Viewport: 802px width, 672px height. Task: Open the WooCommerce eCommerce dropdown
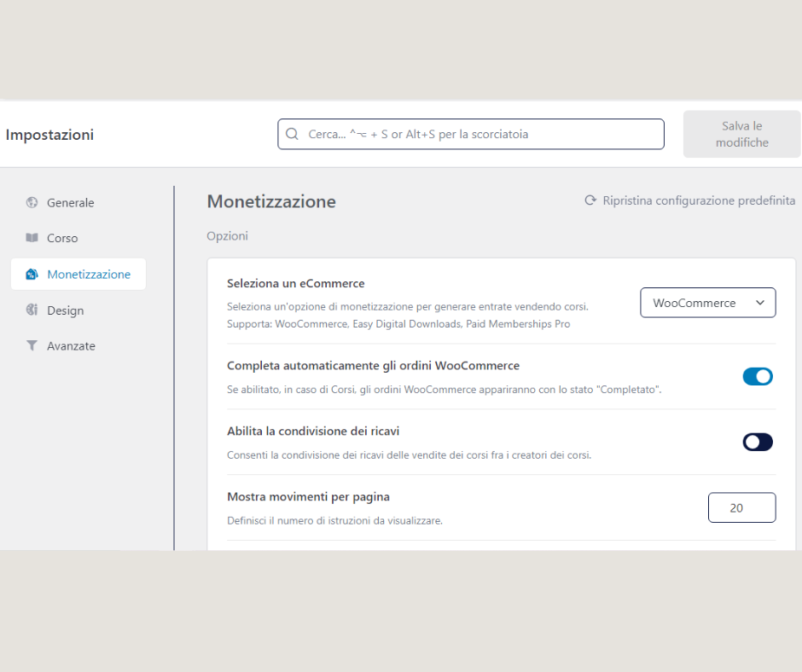pos(707,303)
